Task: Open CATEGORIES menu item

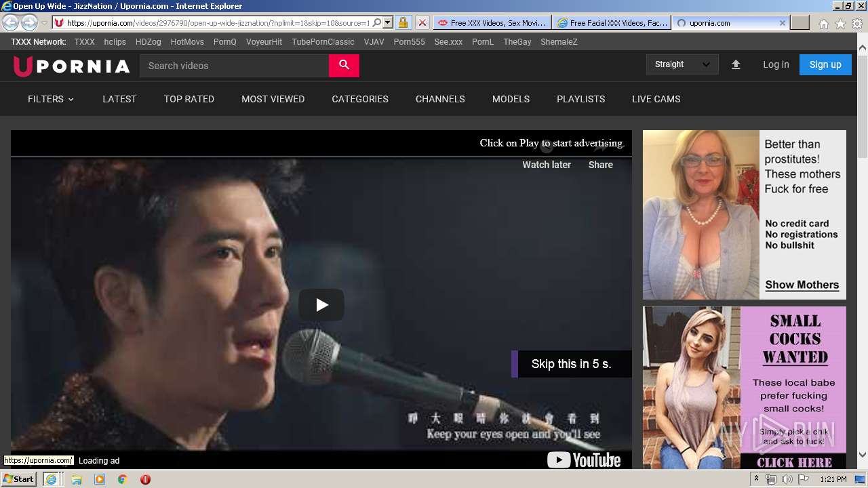Action: pos(360,99)
